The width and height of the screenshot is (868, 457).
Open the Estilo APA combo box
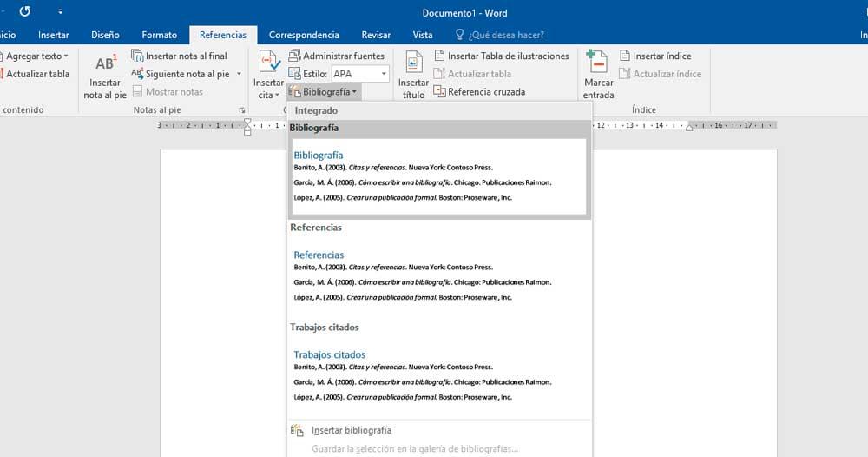coord(360,74)
